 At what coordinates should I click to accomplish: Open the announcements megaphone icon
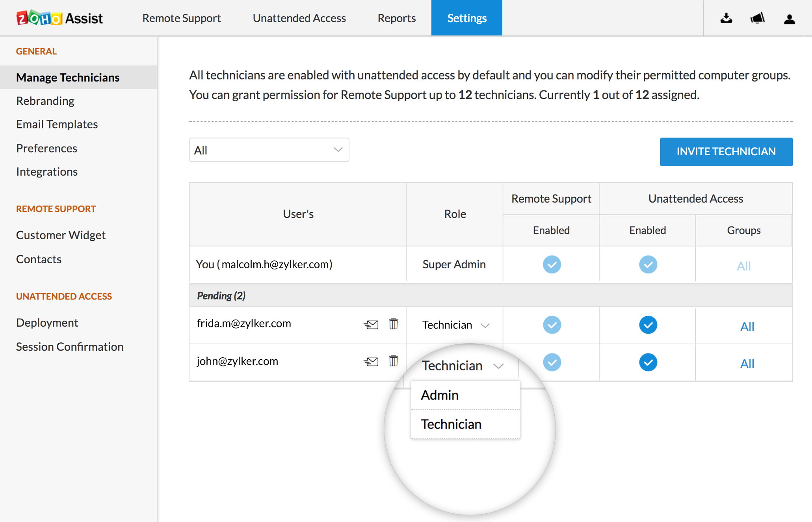point(757,18)
